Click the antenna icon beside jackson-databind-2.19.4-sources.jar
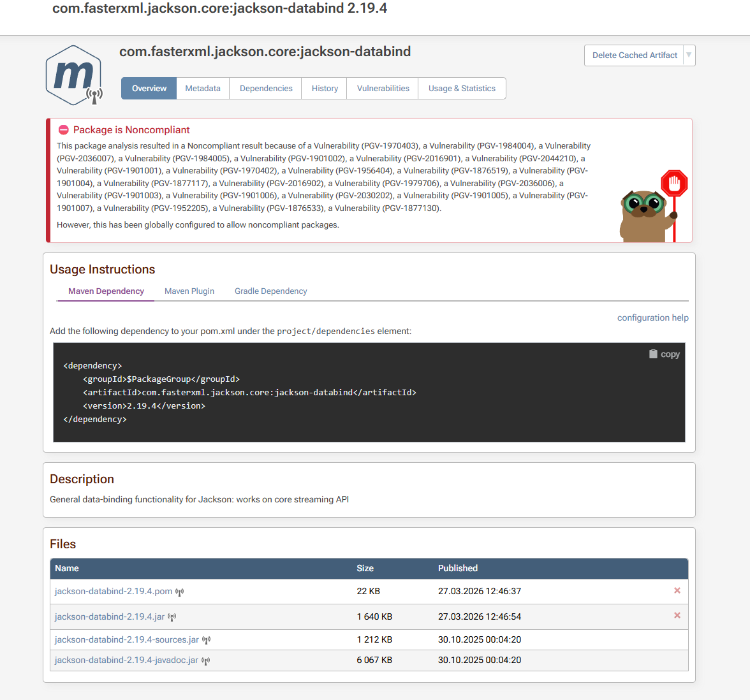 coord(207,639)
